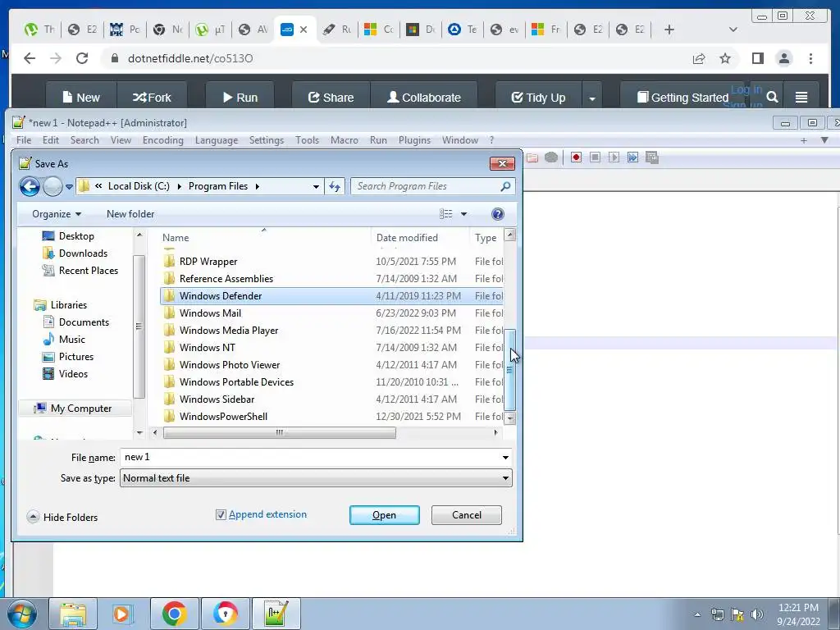This screenshot has width=840, height=630.
Task: Expand the arrow after Program Files in the path
Action: (x=257, y=186)
